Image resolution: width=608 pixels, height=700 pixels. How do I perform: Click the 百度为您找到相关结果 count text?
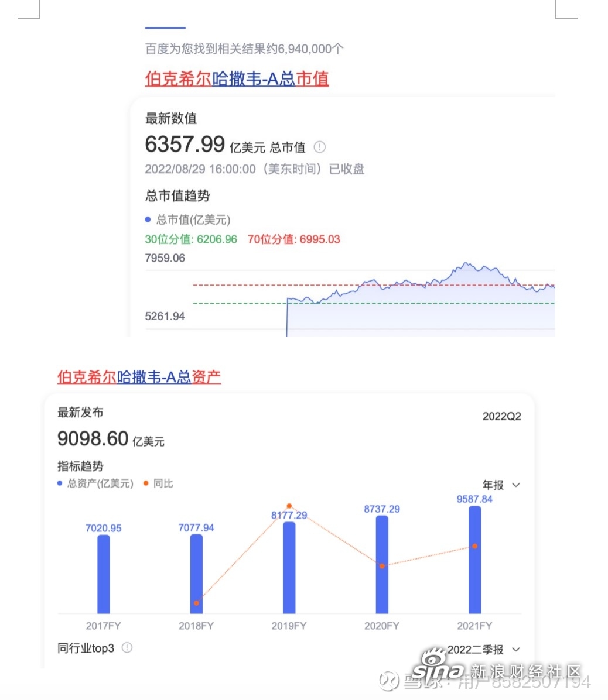click(244, 49)
